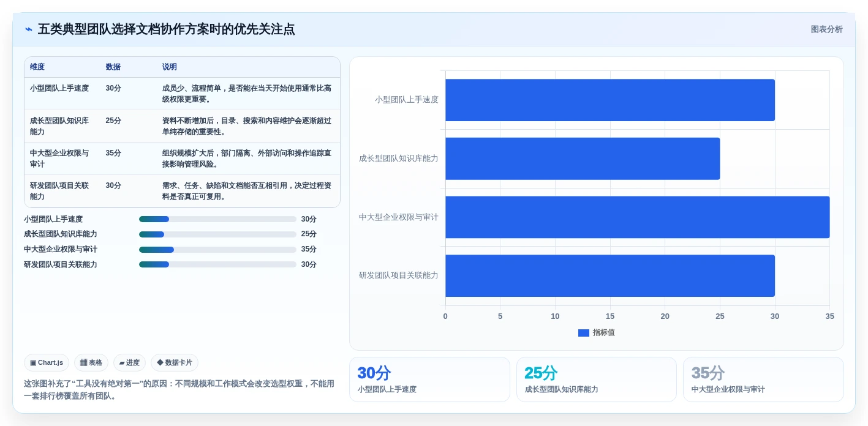Click the 小型团队上手速度 progress bar
Screen dimensions: 868x426
[217, 219]
